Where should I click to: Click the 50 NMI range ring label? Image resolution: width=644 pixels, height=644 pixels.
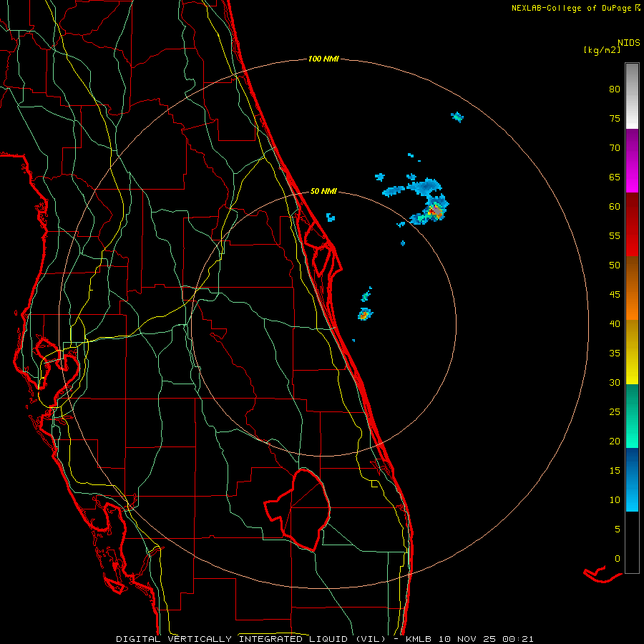tap(323, 191)
